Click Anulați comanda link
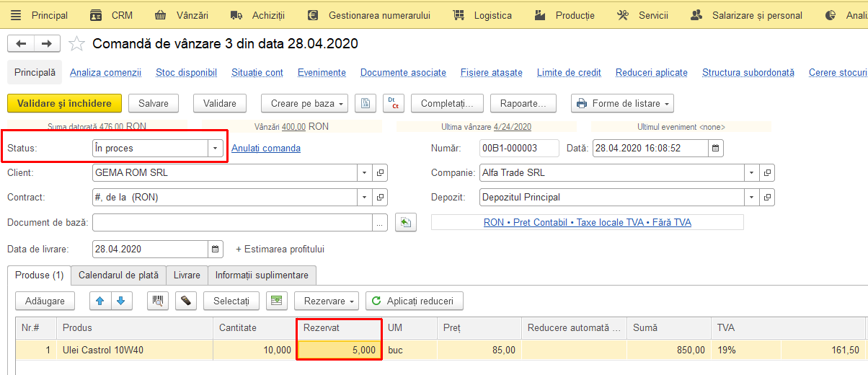The width and height of the screenshot is (868, 375). point(266,149)
